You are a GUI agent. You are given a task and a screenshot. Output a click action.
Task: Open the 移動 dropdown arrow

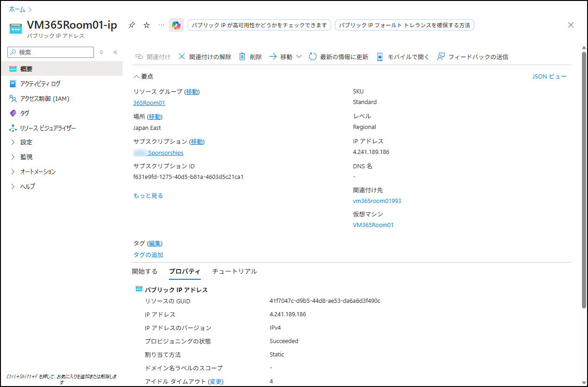click(299, 57)
